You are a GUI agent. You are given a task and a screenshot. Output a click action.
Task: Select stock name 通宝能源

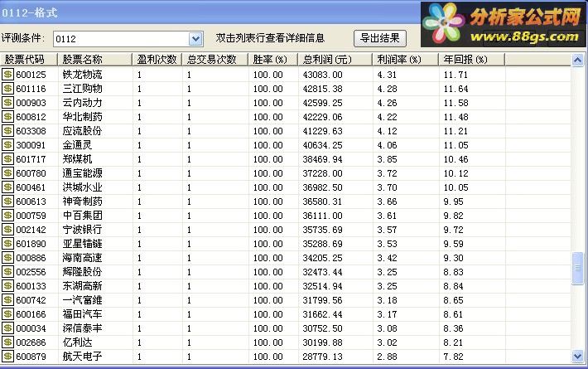coord(82,173)
